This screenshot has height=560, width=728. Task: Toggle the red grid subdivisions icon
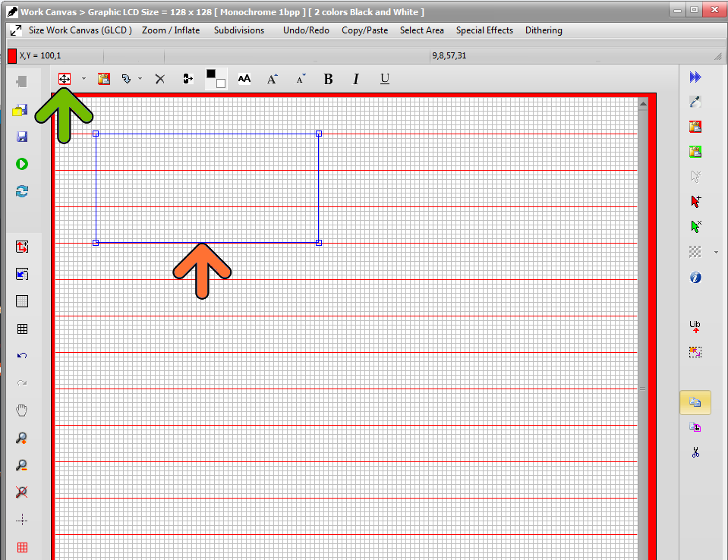click(22, 547)
